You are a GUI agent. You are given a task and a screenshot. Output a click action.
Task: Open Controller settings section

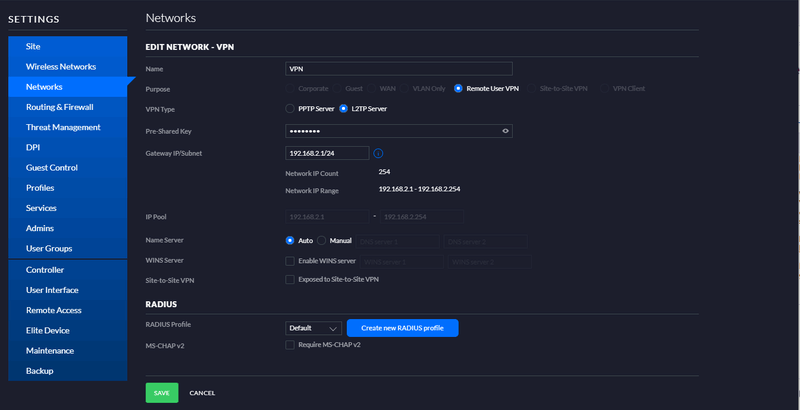point(67,270)
